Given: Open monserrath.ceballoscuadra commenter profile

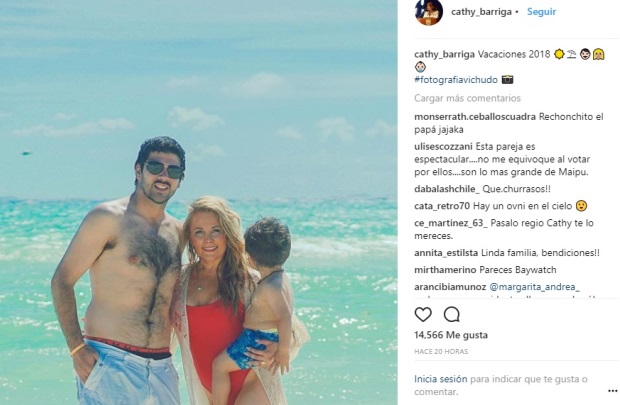Looking at the screenshot, I should (x=475, y=117).
